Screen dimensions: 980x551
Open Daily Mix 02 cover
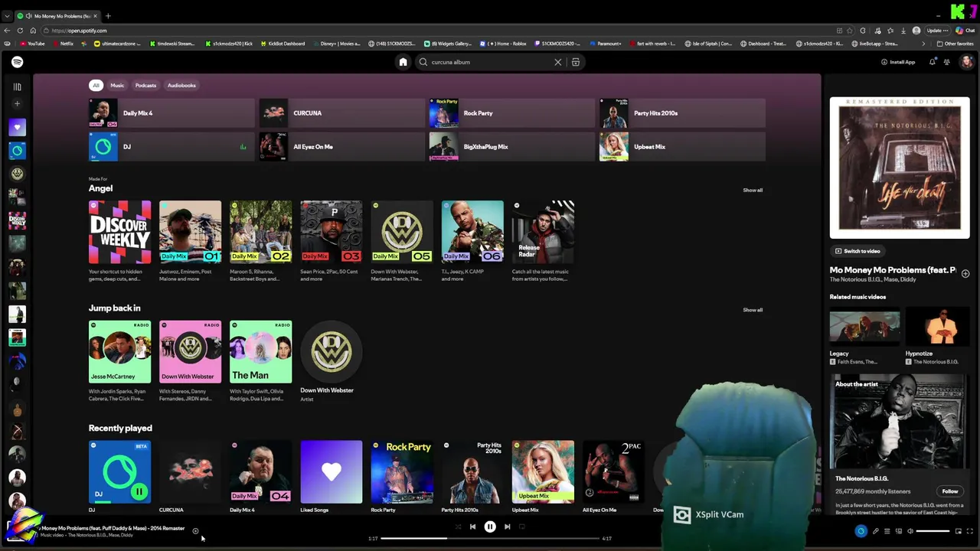click(x=260, y=232)
